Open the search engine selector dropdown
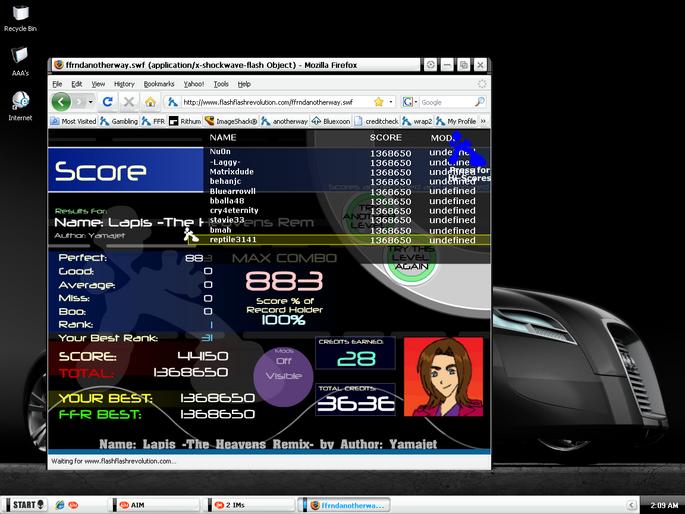 (410, 102)
